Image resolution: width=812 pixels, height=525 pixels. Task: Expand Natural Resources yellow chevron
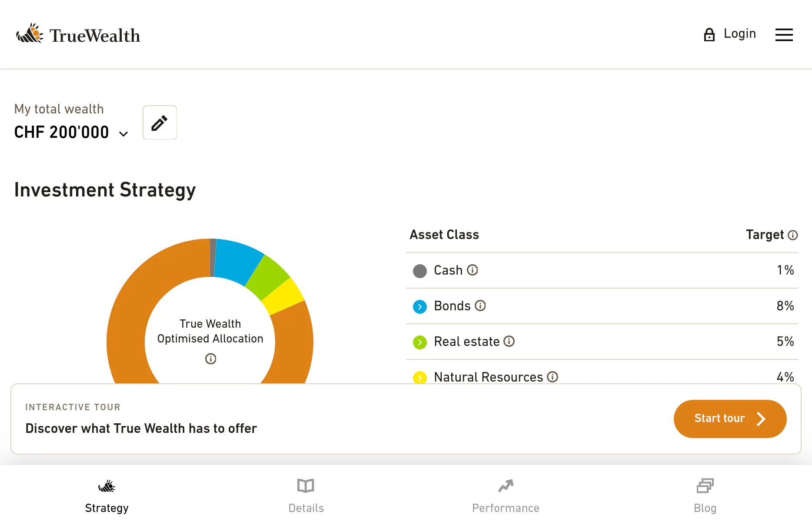pos(420,377)
